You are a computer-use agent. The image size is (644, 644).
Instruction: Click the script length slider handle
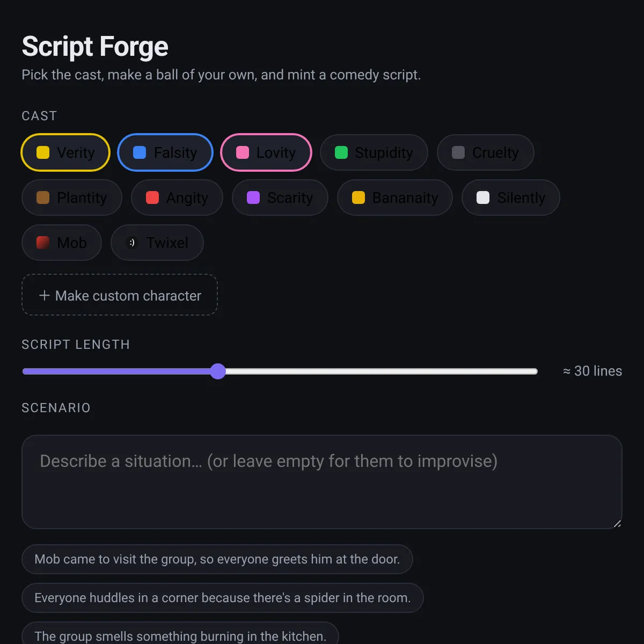[x=218, y=371]
